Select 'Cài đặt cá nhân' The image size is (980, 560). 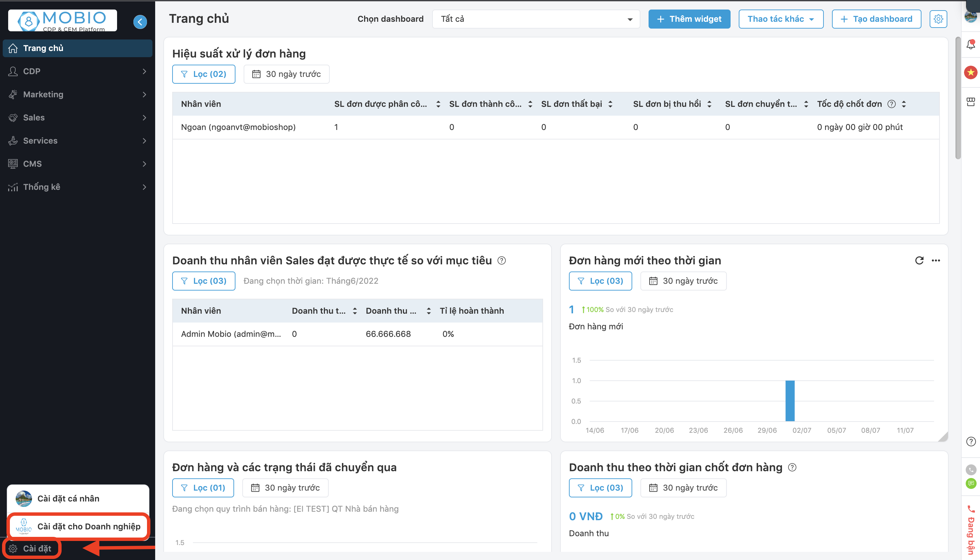tap(78, 498)
